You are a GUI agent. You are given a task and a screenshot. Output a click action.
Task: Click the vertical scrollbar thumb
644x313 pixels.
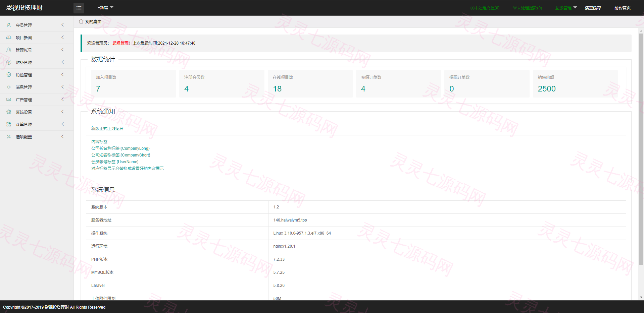tap(641, 149)
